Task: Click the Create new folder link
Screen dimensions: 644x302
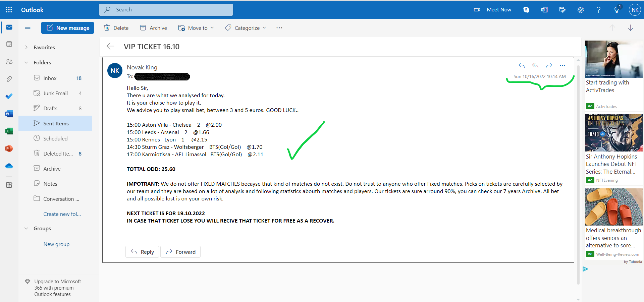Action: [62, 214]
